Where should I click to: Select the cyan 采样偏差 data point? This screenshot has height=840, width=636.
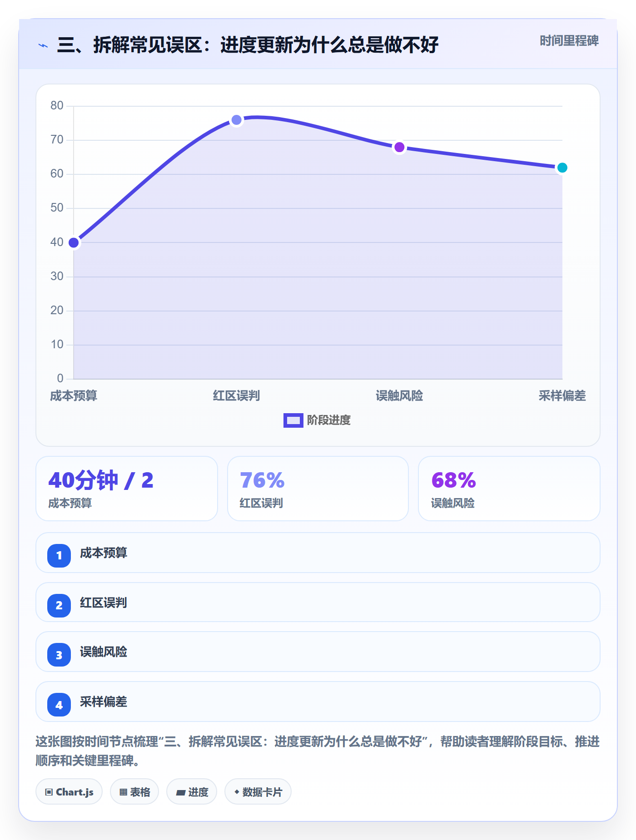(x=562, y=168)
